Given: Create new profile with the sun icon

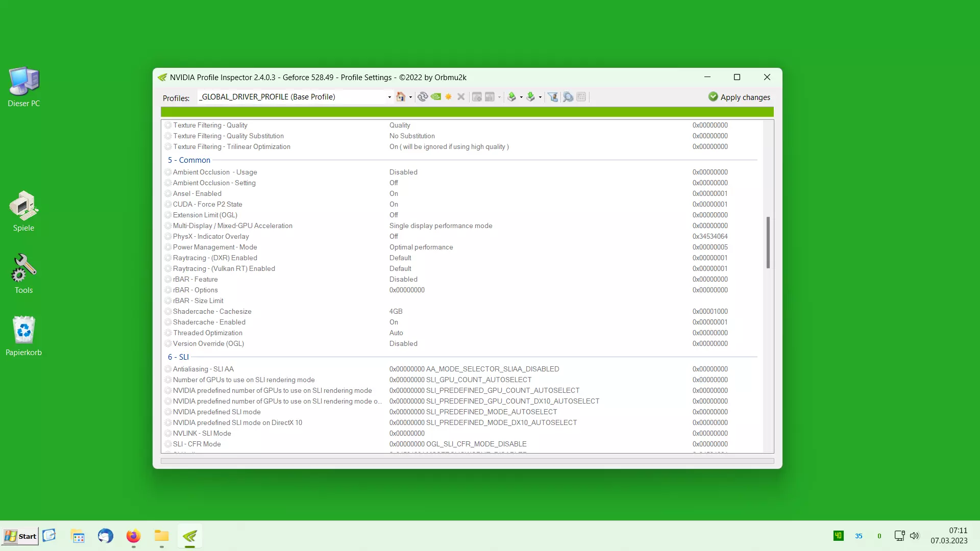Looking at the screenshot, I should (x=449, y=97).
